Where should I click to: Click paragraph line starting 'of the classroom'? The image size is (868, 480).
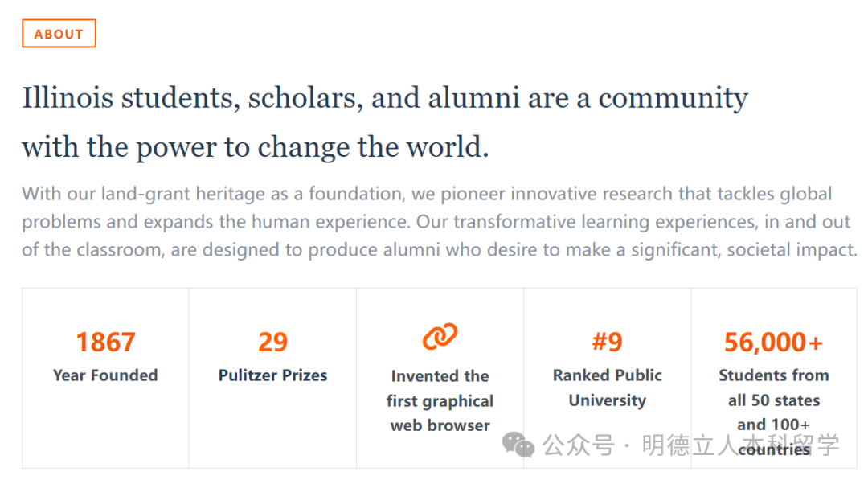coord(440,250)
